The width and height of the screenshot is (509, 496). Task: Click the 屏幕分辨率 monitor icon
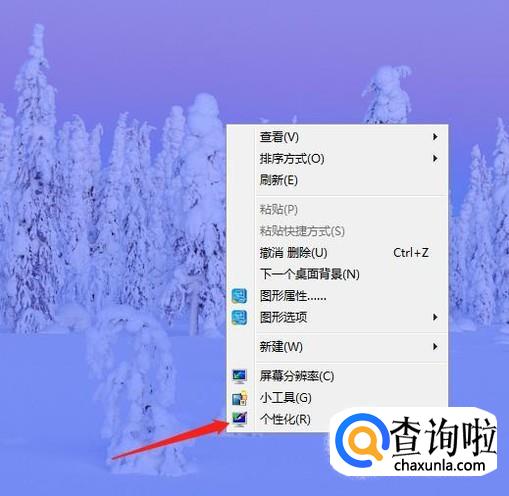239,376
